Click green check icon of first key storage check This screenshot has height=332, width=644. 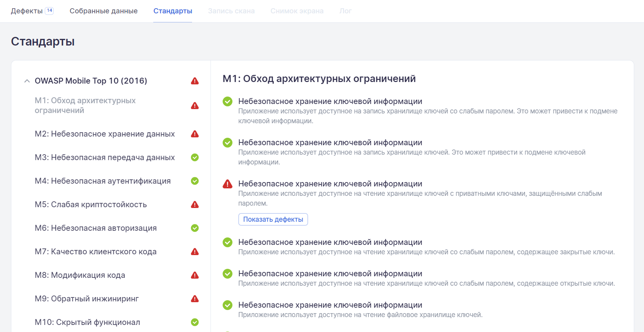coord(228,102)
